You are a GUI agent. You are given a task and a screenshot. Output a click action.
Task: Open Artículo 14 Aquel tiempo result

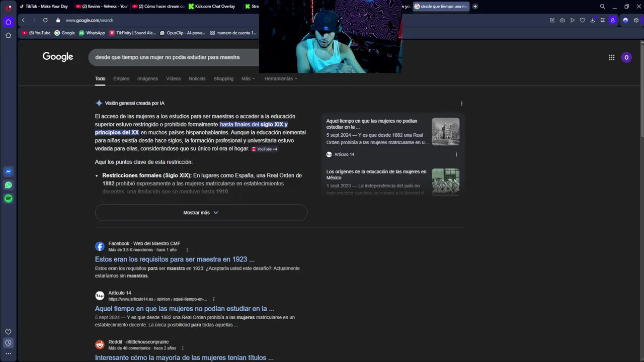click(x=185, y=309)
